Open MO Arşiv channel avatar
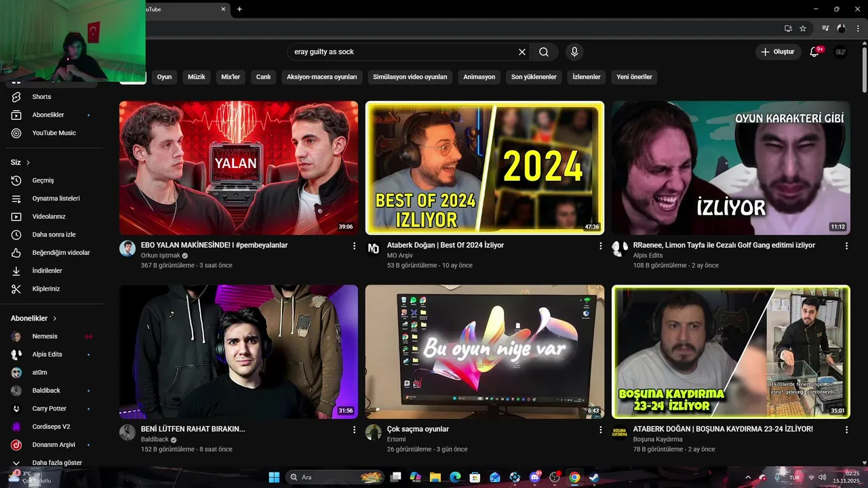Image resolution: width=868 pixels, height=488 pixels. click(x=374, y=248)
